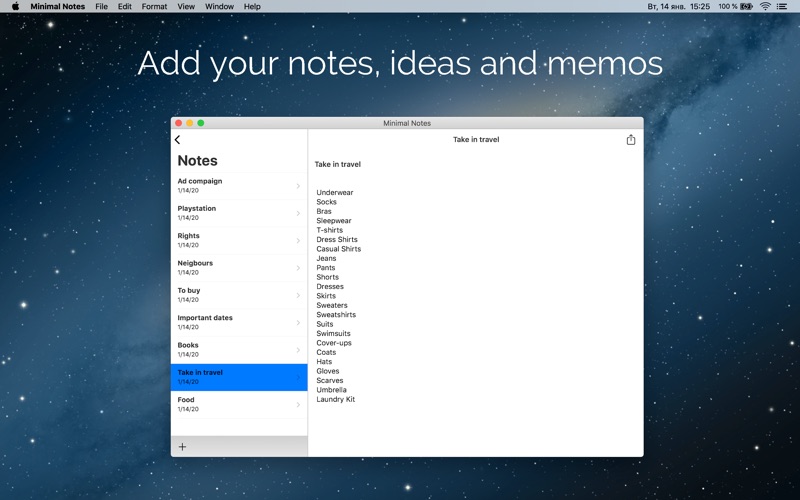Click the Sleepwear line in note

(334, 221)
